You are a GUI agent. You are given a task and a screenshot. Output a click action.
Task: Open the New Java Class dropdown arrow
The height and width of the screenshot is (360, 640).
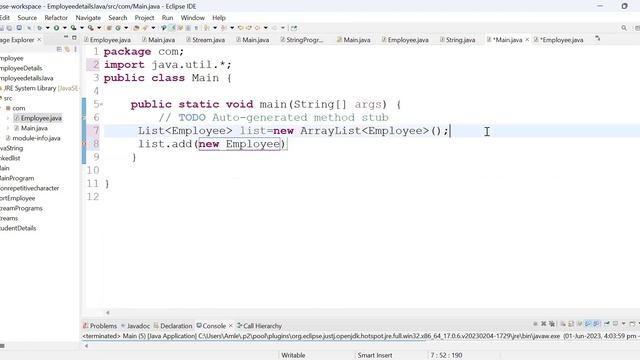126,28
